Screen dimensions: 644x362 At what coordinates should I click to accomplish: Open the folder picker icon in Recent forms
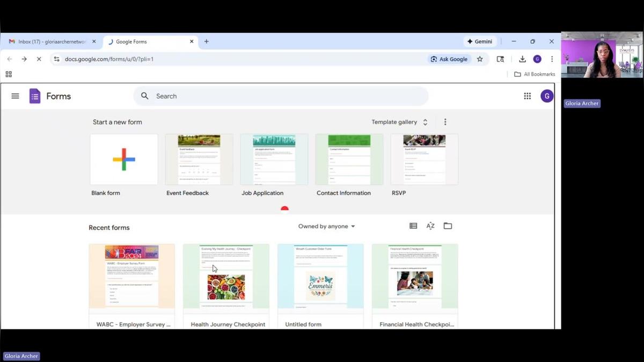point(448,226)
